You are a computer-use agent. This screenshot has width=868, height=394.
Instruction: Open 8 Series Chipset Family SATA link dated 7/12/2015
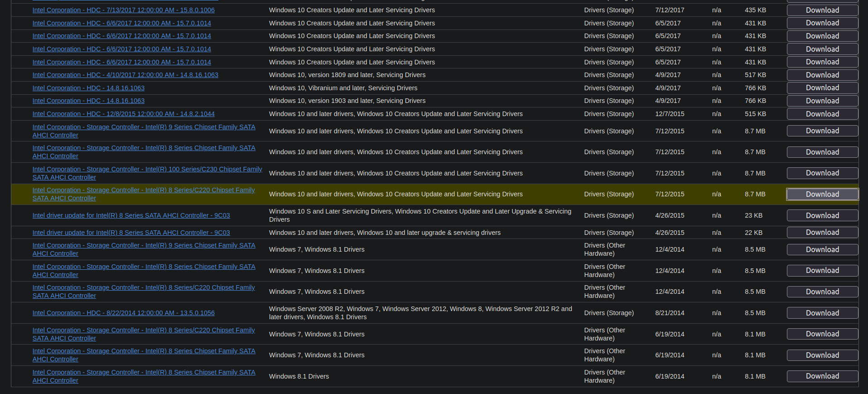(144, 152)
